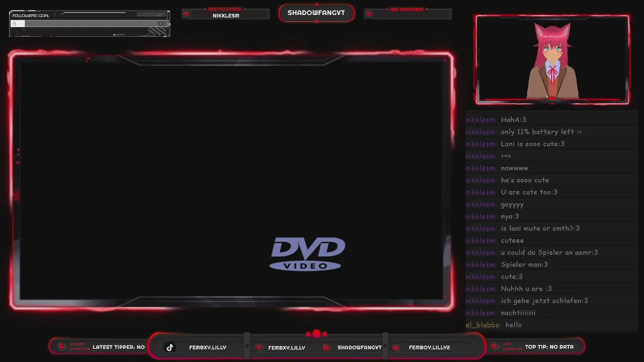Click chat message 'Nuhhh u are :3'
Screen dimensions: 644x362
(526, 289)
